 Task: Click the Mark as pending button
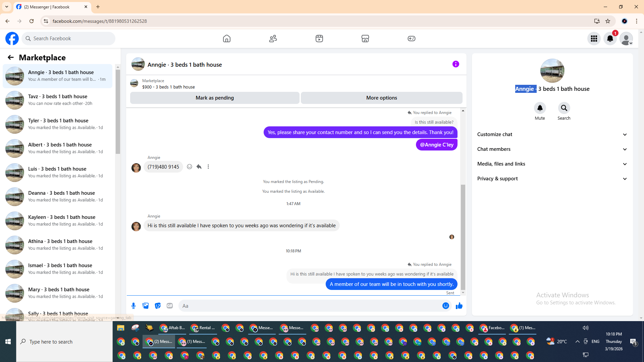215,98
